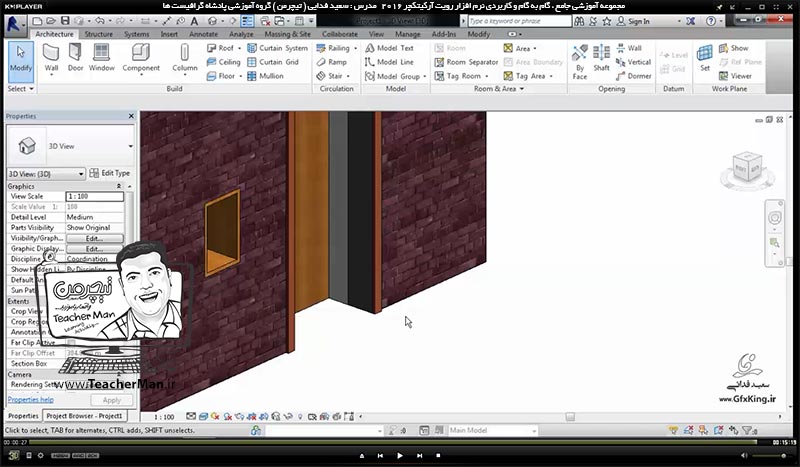Collapse the Graphics properties section
The height and width of the screenshot is (467, 800).
[x=119, y=186]
